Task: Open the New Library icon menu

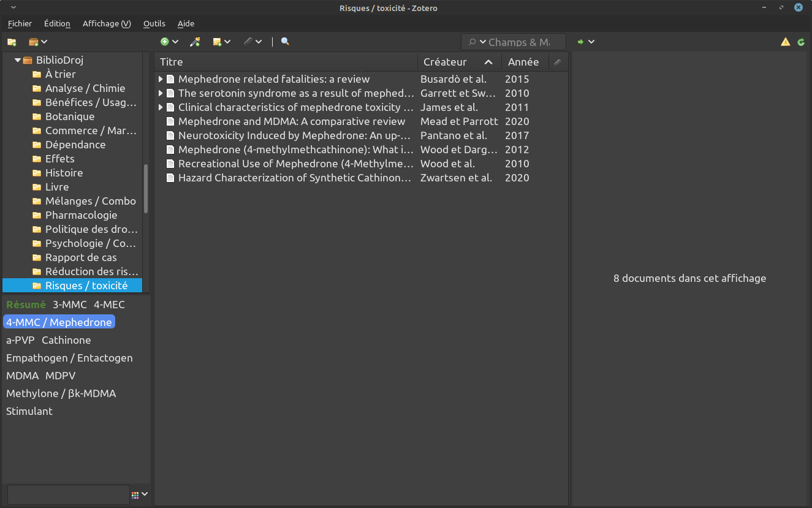Action: point(37,42)
